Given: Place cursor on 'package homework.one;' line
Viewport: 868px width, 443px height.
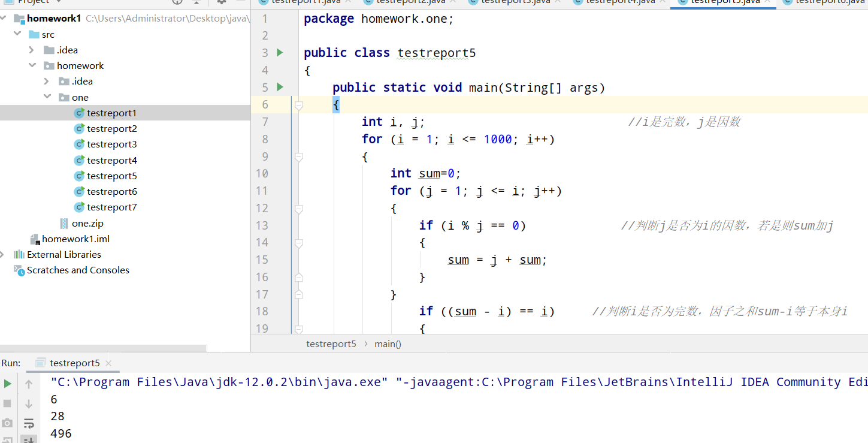Looking at the screenshot, I should tap(379, 19).
